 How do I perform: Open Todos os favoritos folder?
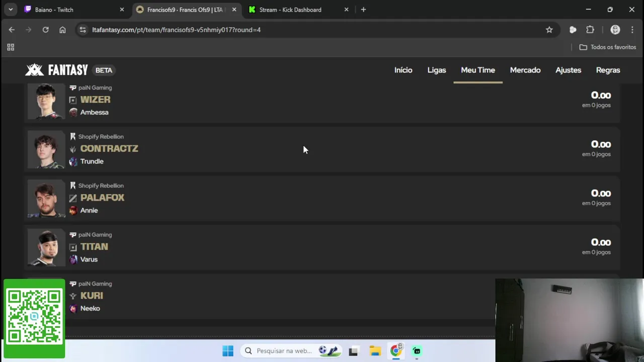coord(608,47)
